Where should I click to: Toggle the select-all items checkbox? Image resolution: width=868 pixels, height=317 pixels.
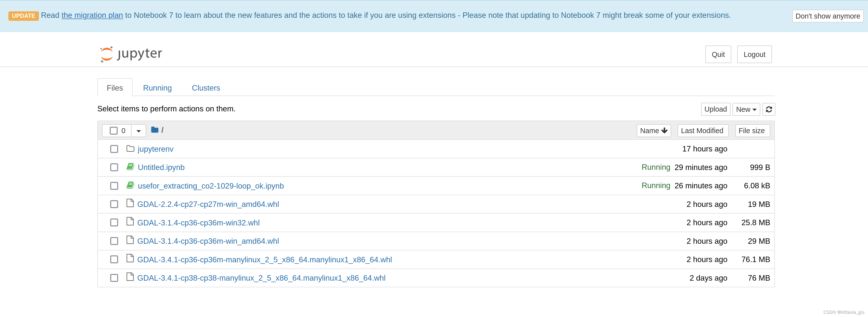pyautogui.click(x=114, y=131)
